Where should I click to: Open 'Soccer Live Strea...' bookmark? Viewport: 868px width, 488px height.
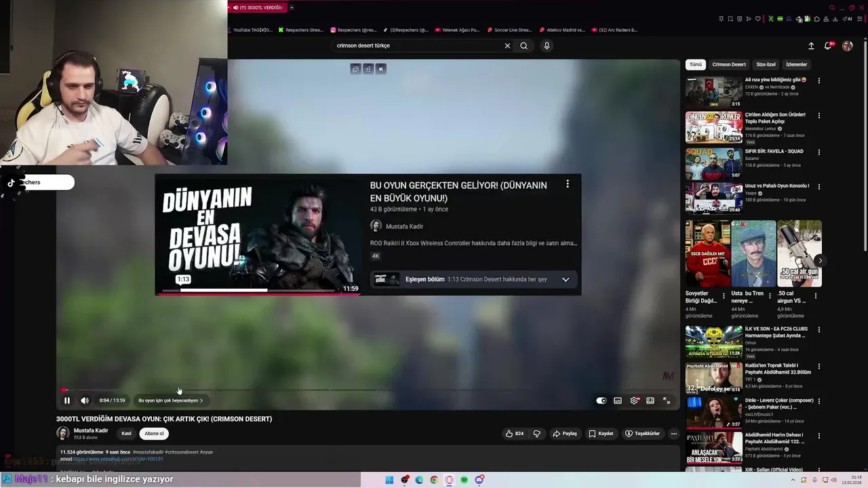coord(509,30)
